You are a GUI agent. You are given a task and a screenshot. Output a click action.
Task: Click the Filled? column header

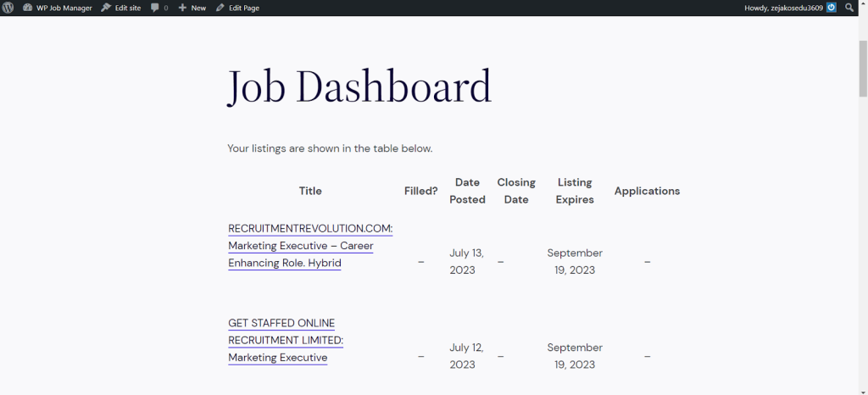[x=421, y=191]
